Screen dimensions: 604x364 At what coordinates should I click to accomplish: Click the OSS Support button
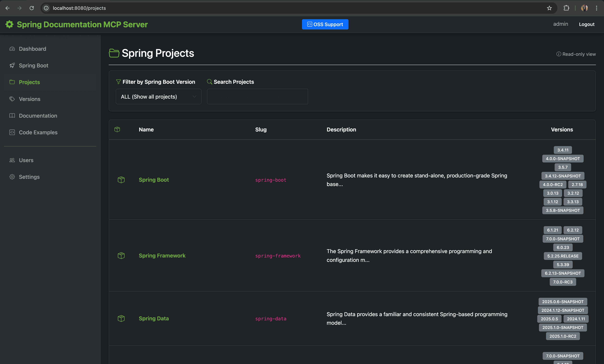325,24
